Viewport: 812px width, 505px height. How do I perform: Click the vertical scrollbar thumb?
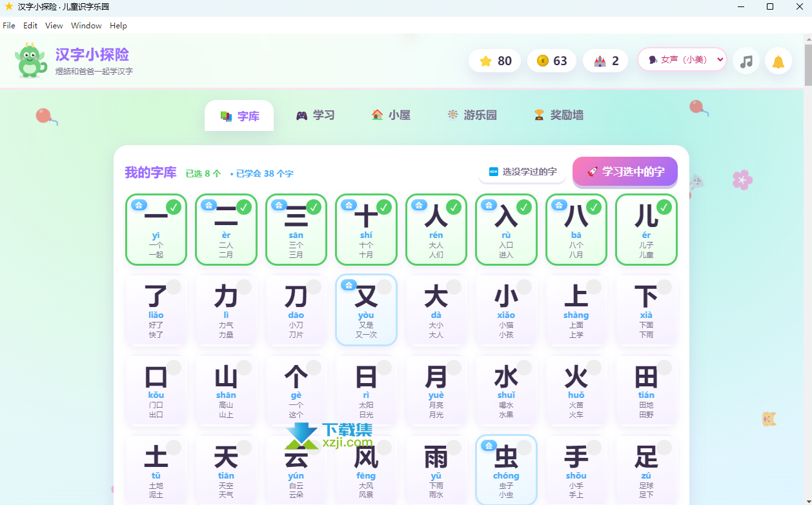click(807, 64)
